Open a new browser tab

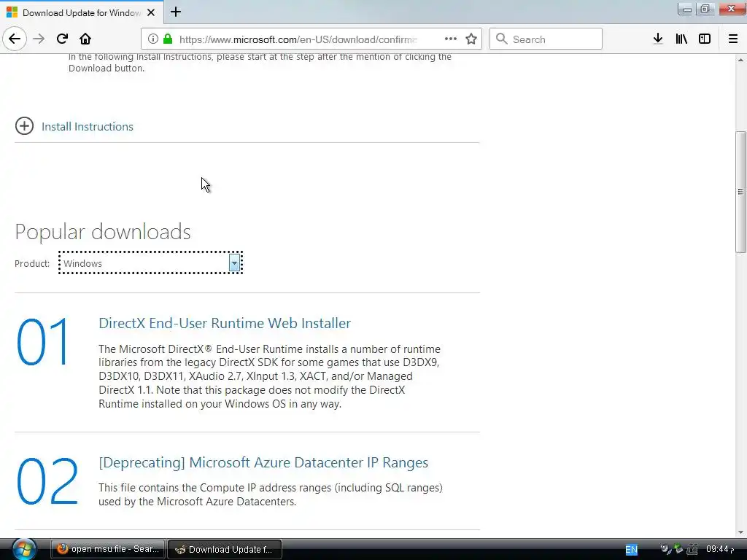click(176, 12)
